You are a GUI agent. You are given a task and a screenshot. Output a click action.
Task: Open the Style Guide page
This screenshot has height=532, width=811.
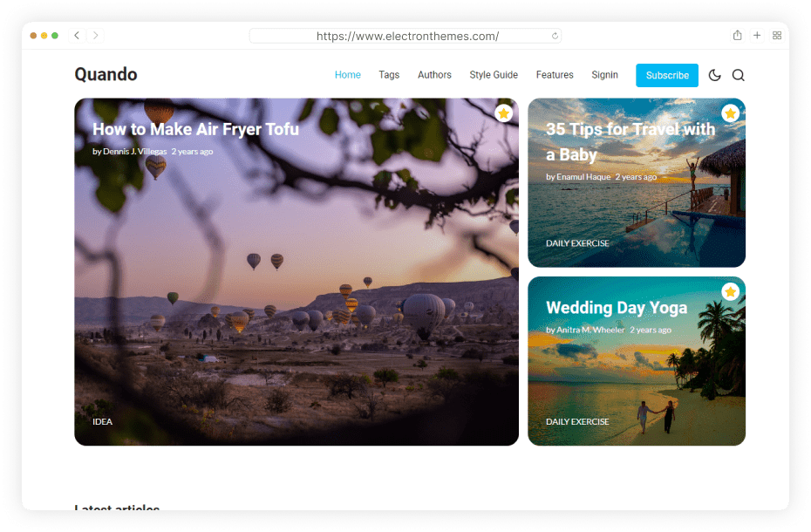click(494, 76)
